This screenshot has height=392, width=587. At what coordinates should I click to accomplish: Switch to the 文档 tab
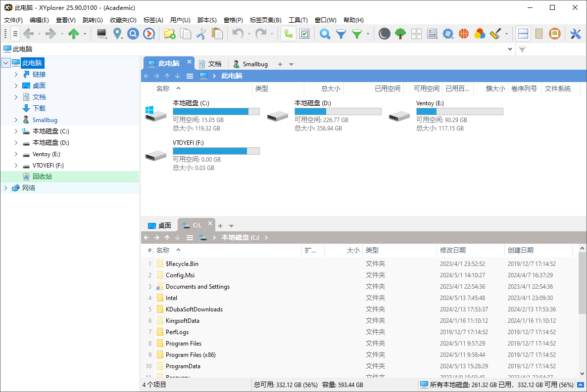(210, 64)
